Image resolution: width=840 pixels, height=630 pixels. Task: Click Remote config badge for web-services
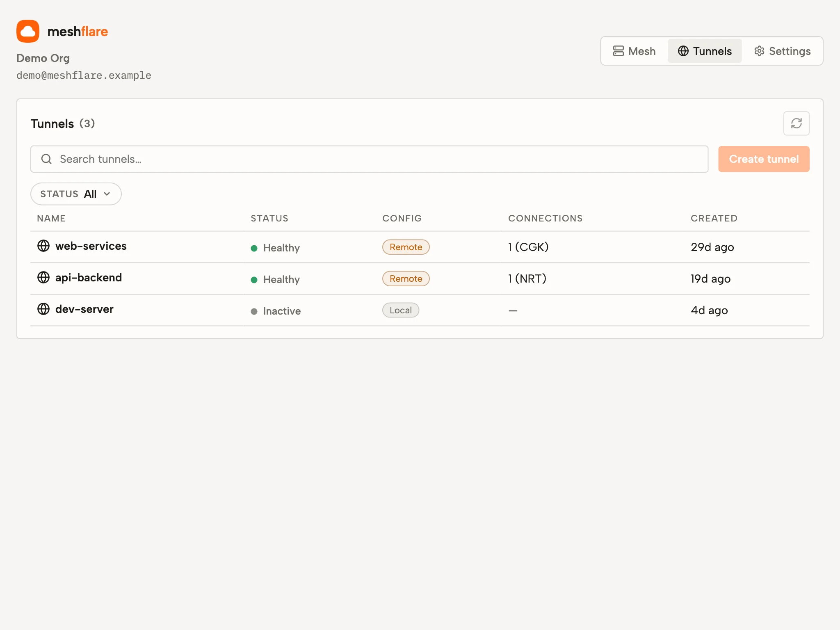point(406,247)
